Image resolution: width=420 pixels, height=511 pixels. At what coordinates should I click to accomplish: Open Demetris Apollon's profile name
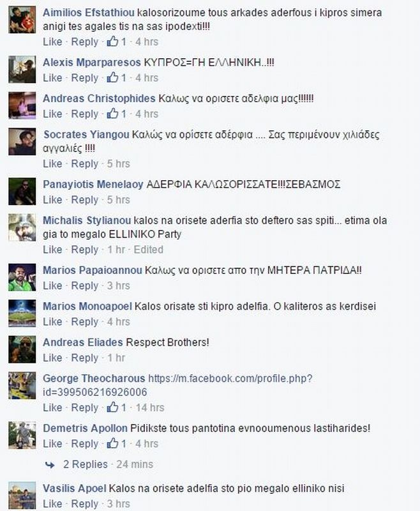click(x=85, y=428)
